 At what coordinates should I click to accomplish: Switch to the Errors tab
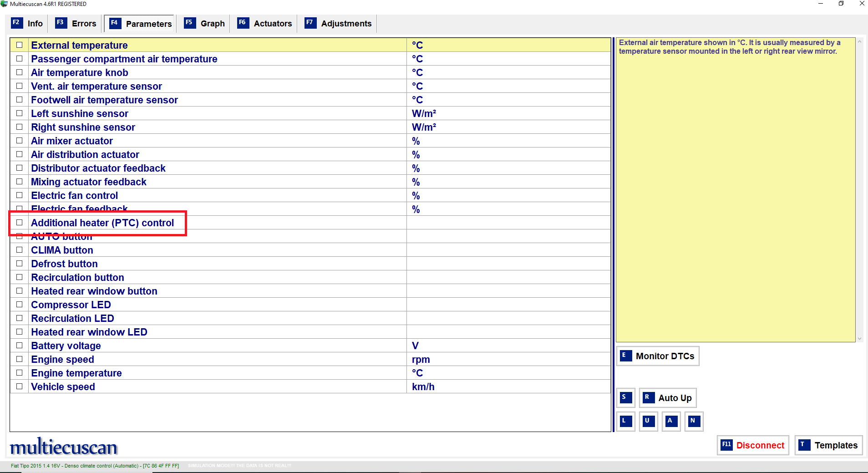(76, 24)
